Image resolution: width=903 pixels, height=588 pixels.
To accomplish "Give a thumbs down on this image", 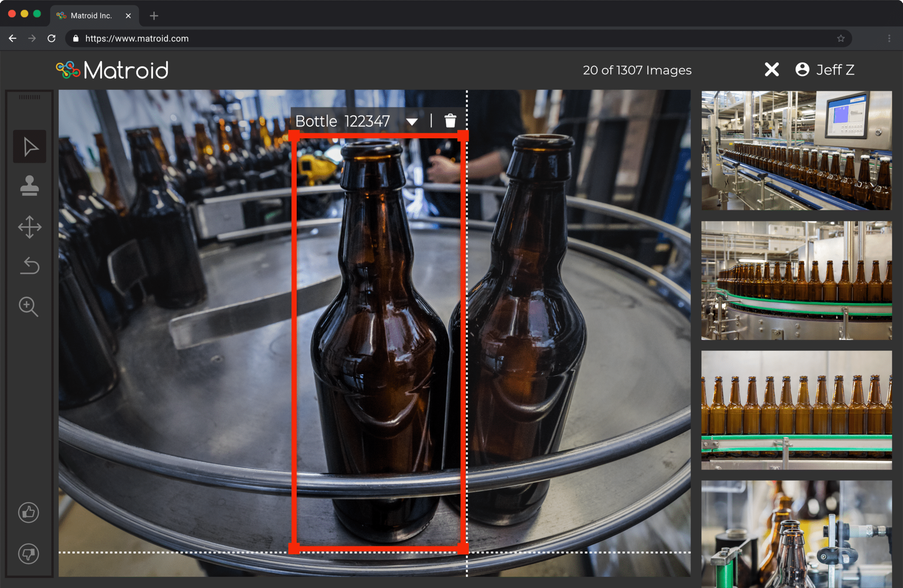I will (28, 554).
